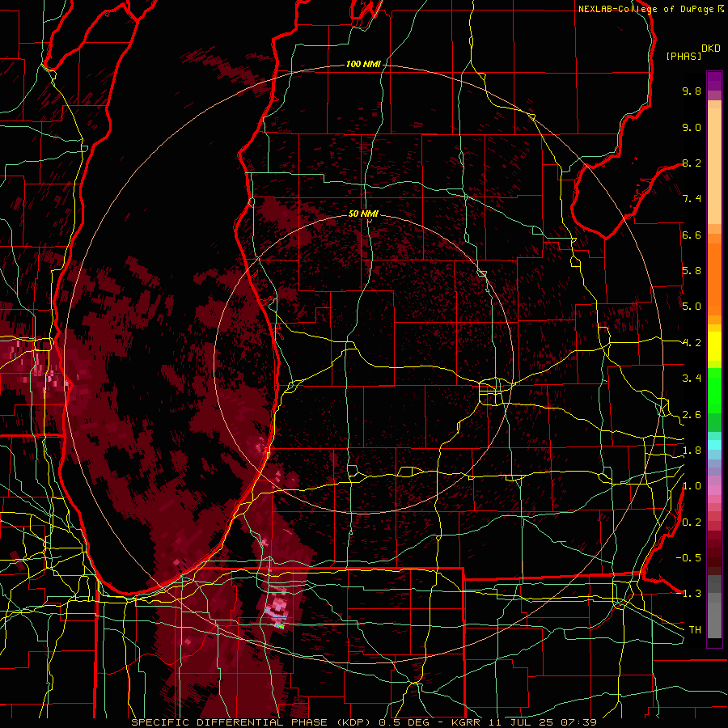728x728 pixels.
Task: Click the 0.2 value on color scale
Action: tap(692, 523)
